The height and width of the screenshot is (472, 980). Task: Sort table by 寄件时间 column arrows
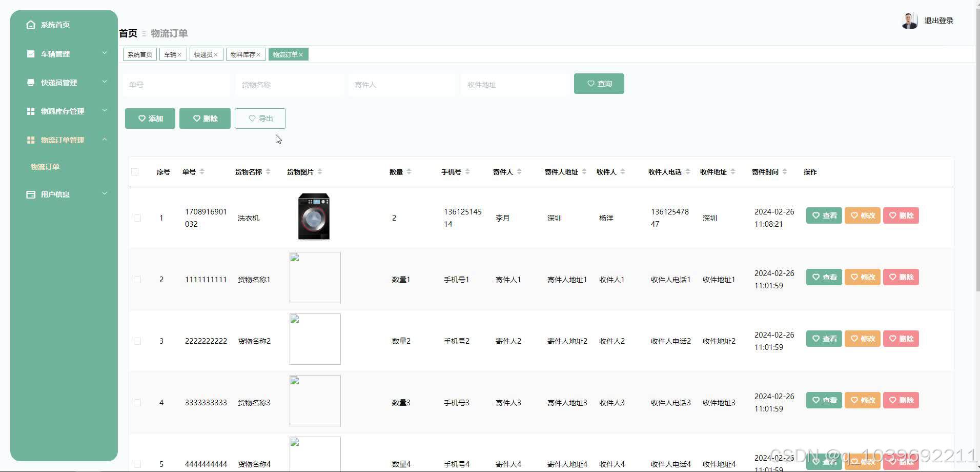785,172
